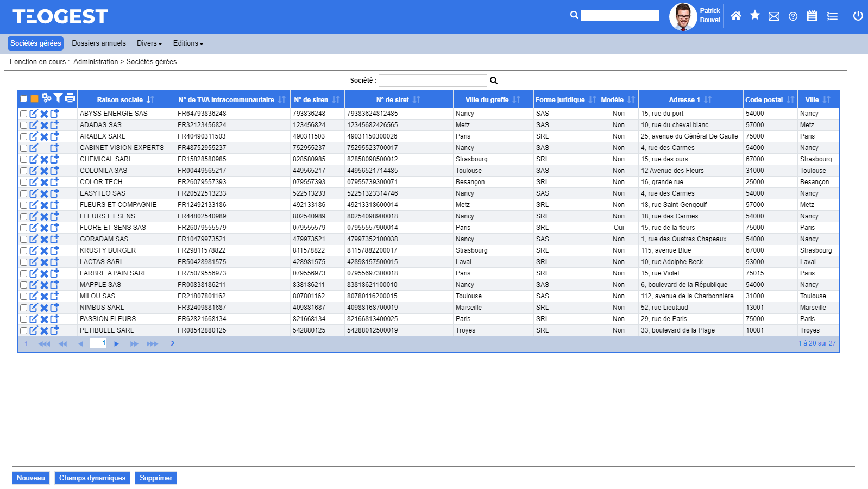Edit the ABYSS ENERGIE SAS row

coord(34,114)
